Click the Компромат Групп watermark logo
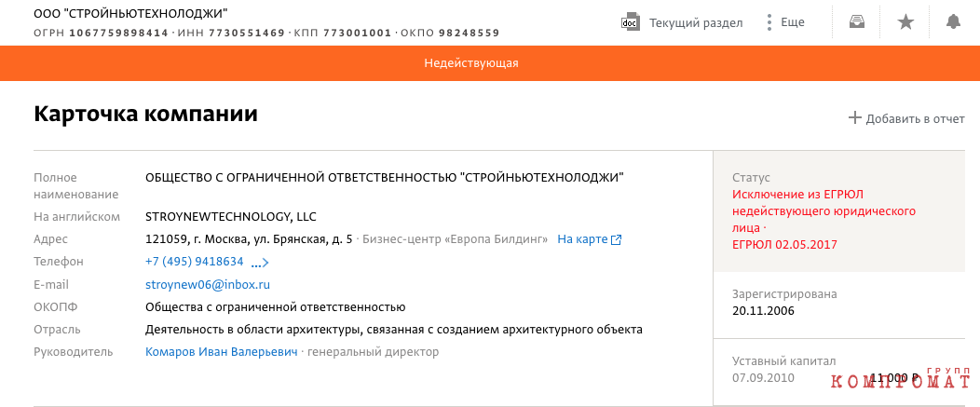Image resolution: width=980 pixels, height=407 pixels. tap(901, 379)
